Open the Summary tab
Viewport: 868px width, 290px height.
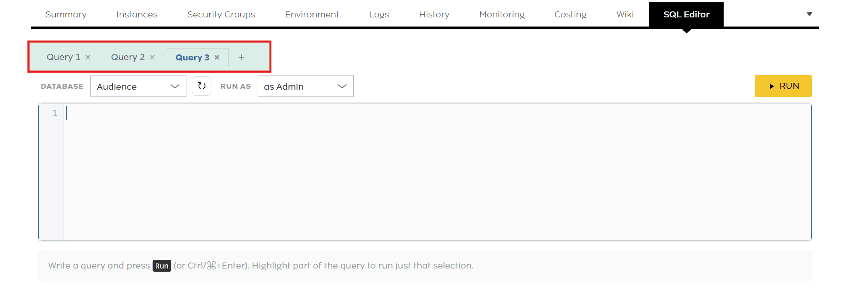click(66, 15)
